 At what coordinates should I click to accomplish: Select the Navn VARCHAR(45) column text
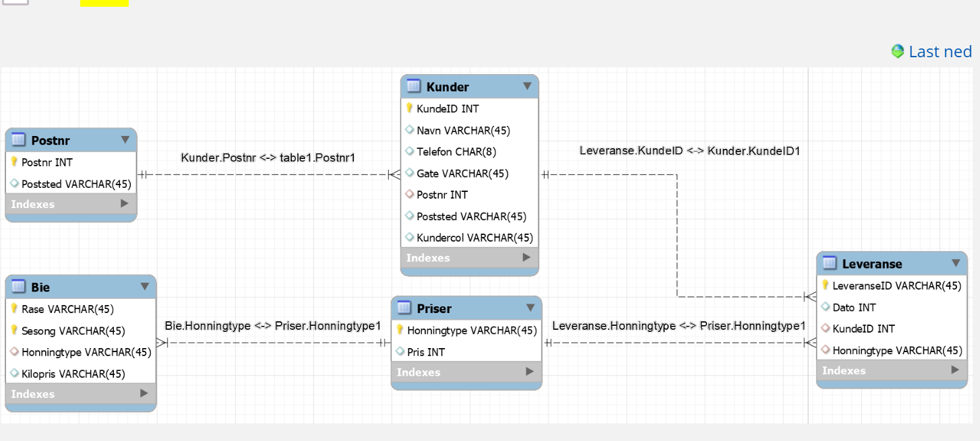tap(463, 130)
